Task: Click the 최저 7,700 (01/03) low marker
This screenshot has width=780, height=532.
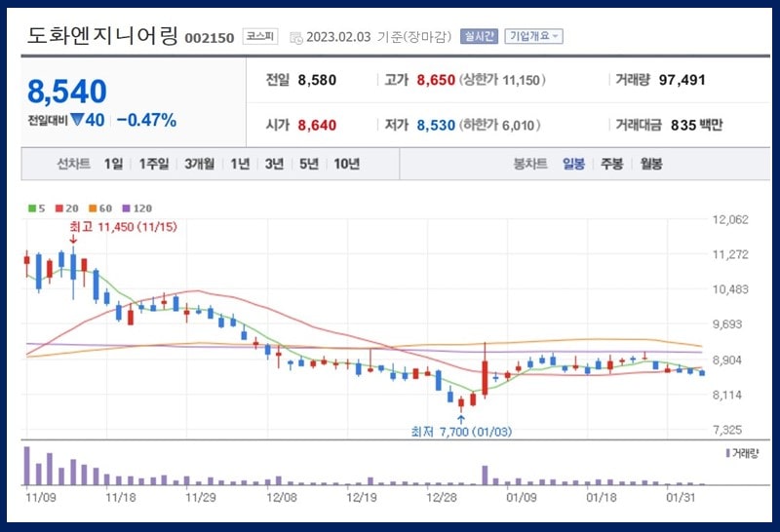Action: (461, 432)
